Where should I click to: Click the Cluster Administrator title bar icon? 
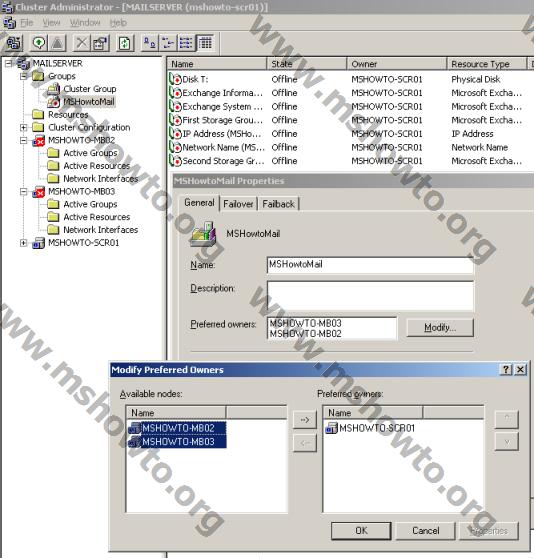[7, 7]
